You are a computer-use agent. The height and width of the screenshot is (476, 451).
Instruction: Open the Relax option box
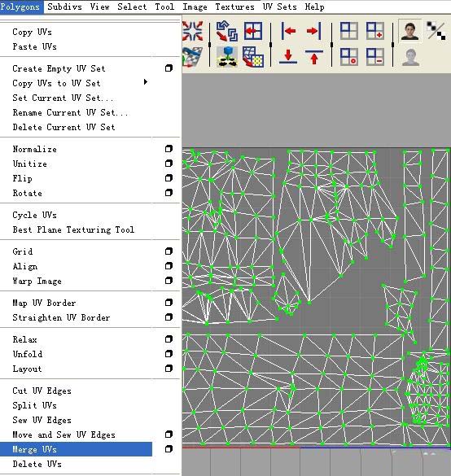[169, 339]
